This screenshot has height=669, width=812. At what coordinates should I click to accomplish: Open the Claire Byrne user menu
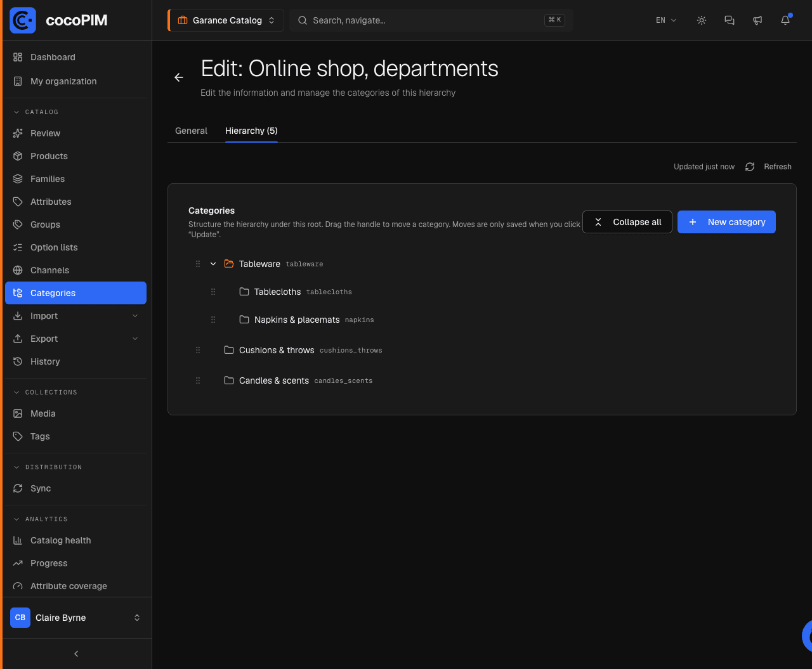click(x=76, y=618)
